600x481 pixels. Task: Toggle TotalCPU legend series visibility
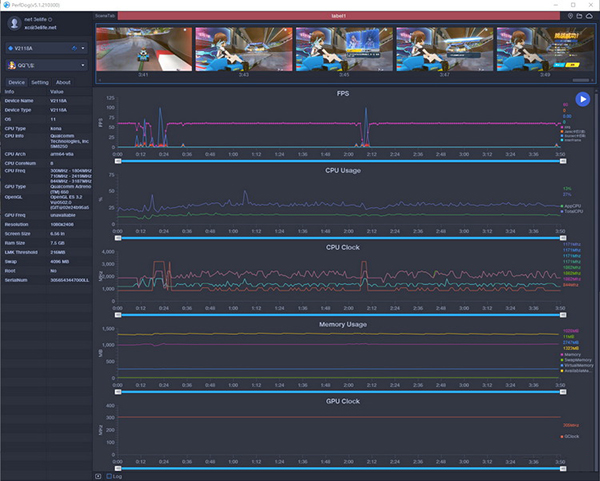click(571, 211)
